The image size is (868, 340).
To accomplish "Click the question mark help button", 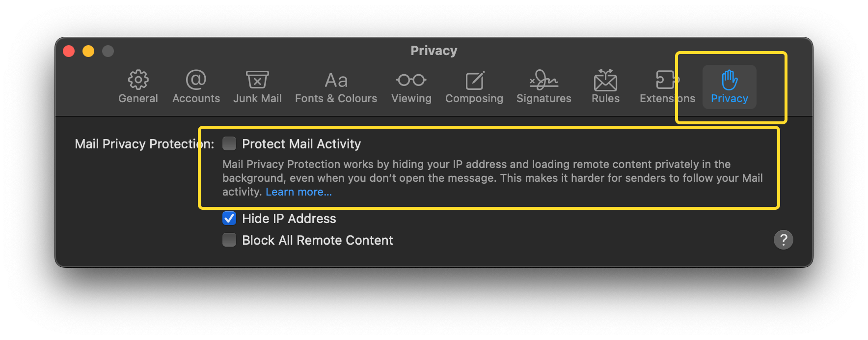I will click(x=784, y=240).
